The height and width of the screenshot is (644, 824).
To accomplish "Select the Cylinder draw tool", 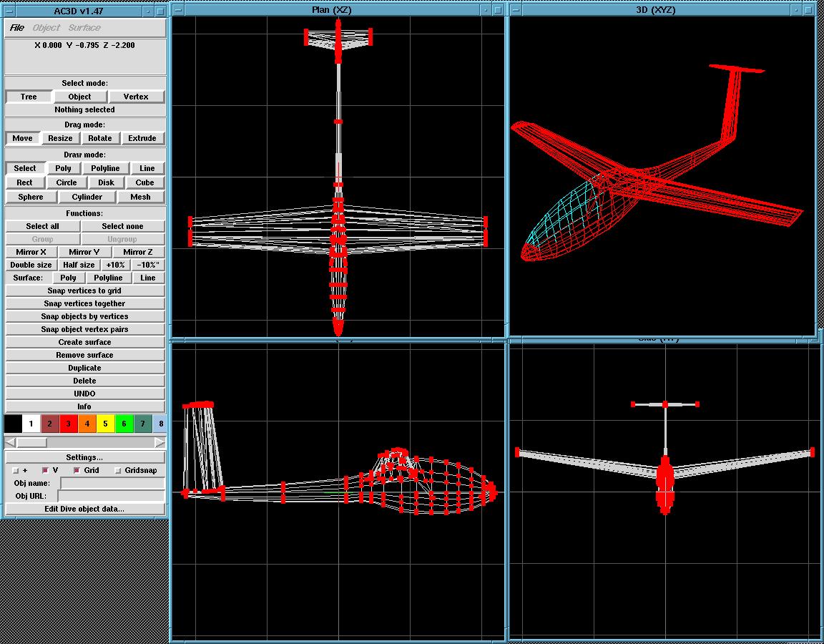I will 87,197.
